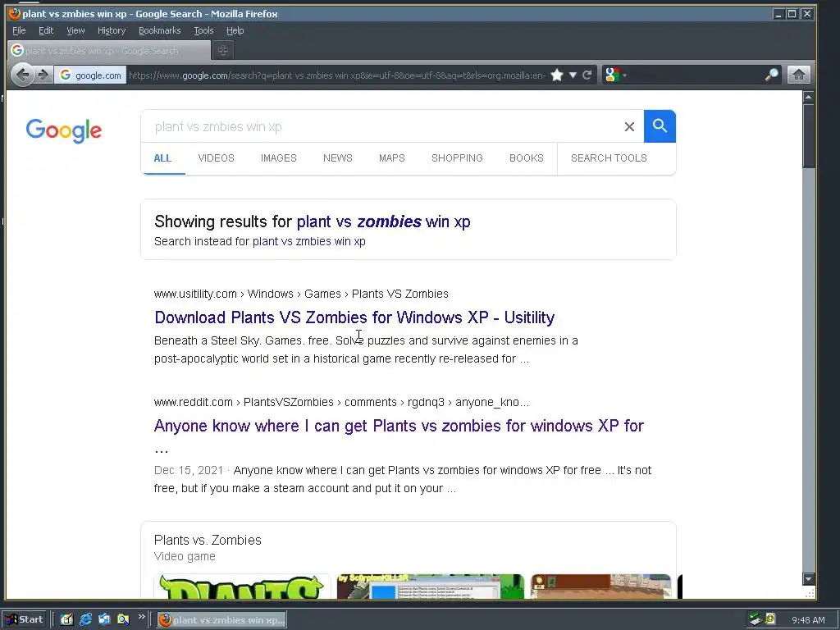Open the green PLANTS logo thumbnail
Image resolution: width=840 pixels, height=630 pixels.
[242, 586]
